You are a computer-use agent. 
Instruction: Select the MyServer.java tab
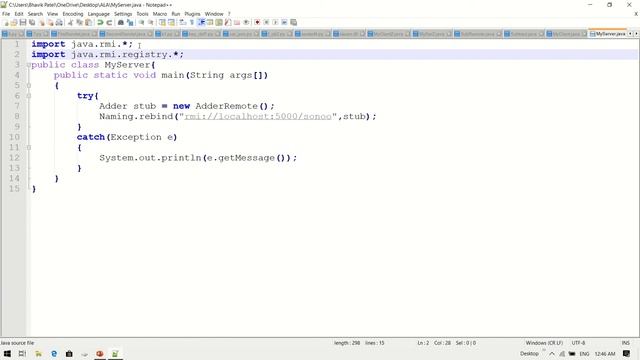click(x=607, y=34)
